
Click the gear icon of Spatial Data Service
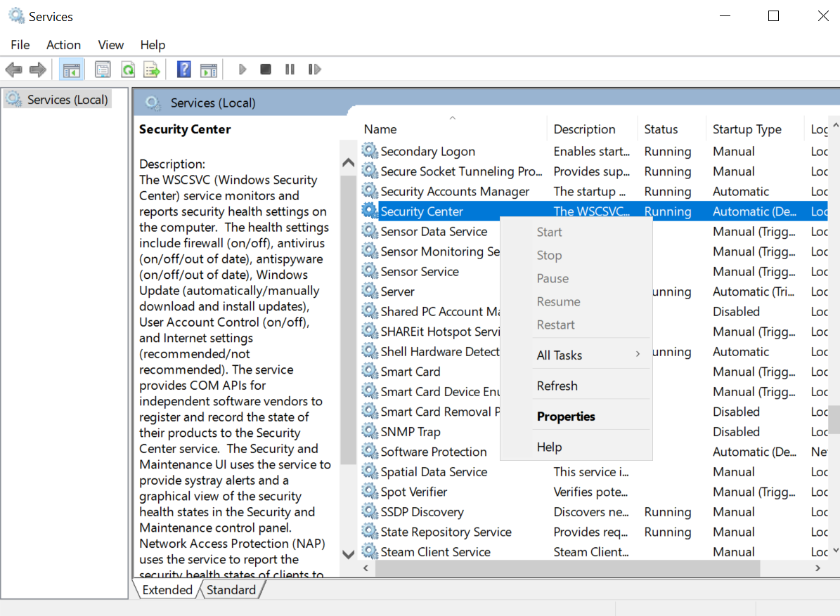370,471
